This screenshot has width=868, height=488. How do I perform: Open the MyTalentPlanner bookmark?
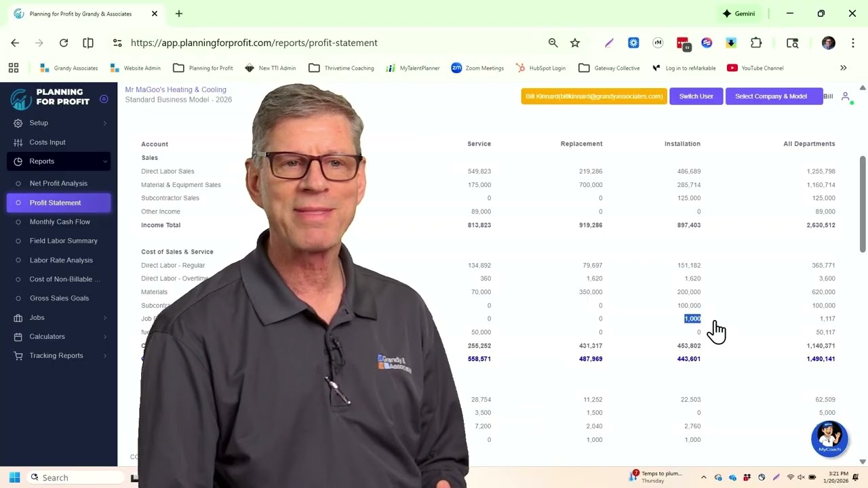point(412,68)
